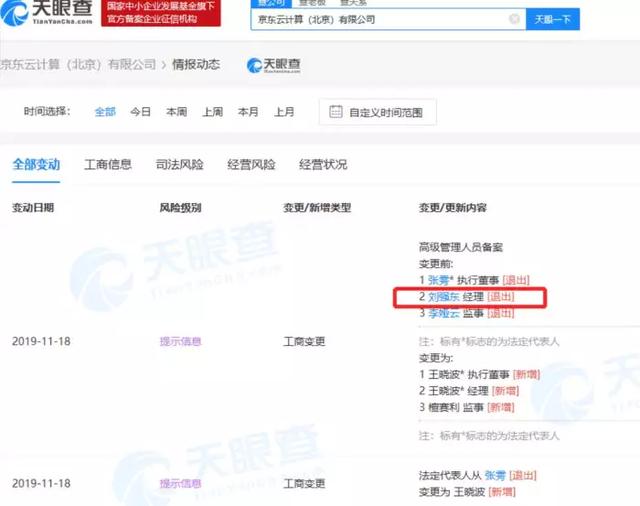Click the 提示信息 label in the second row
The width and height of the screenshot is (640, 506).
[180, 484]
